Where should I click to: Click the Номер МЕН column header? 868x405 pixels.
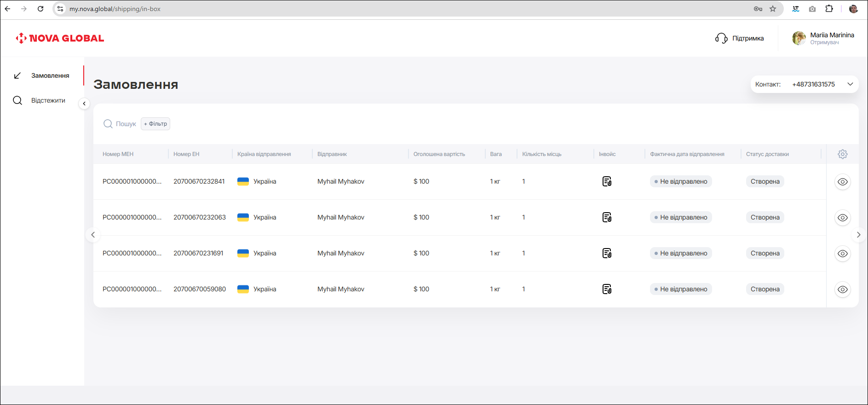[118, 154]
